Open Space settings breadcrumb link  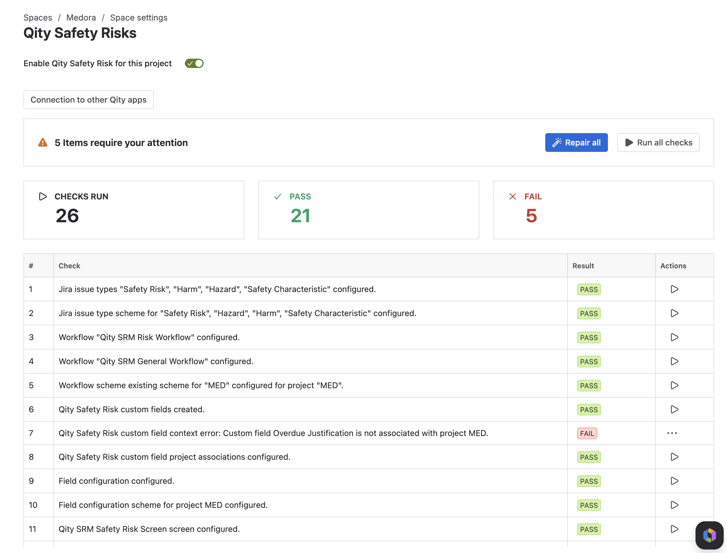[138, 18]
